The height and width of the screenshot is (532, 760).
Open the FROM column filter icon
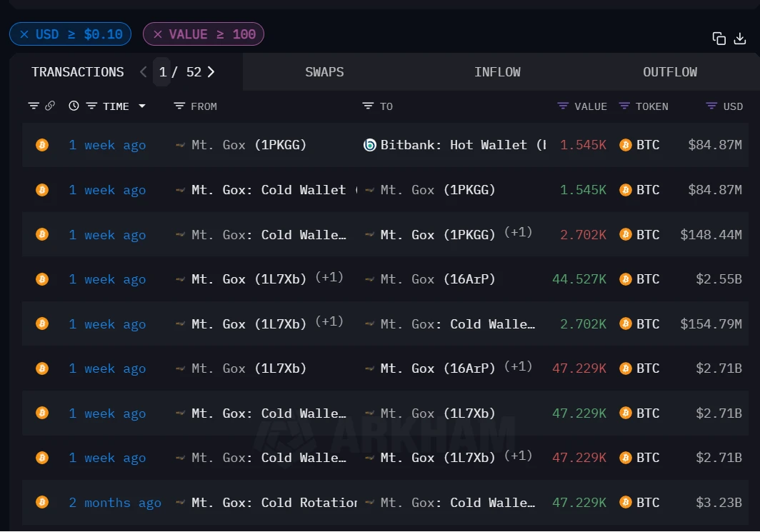(179, 106)
